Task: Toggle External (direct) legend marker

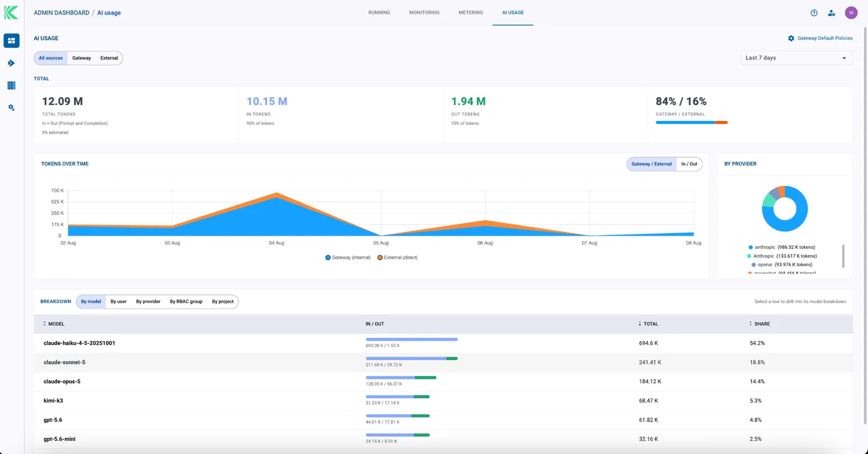Action: pyautogui.click(x=380, y=257)
